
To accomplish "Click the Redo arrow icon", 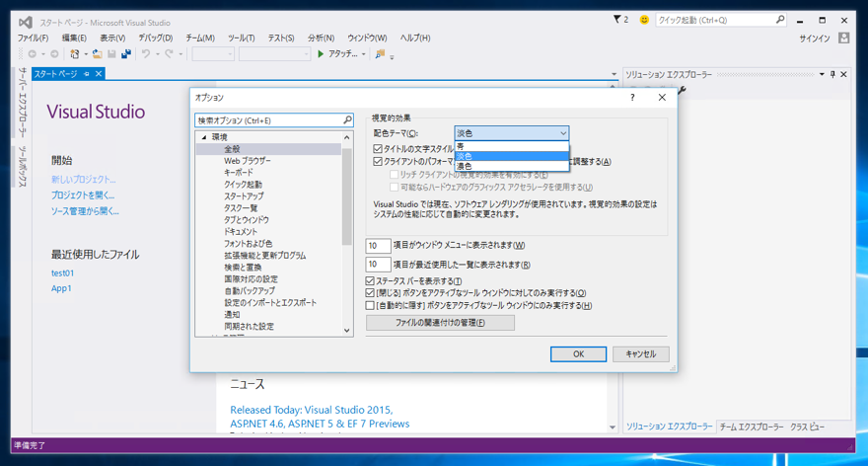I will 169,54.
